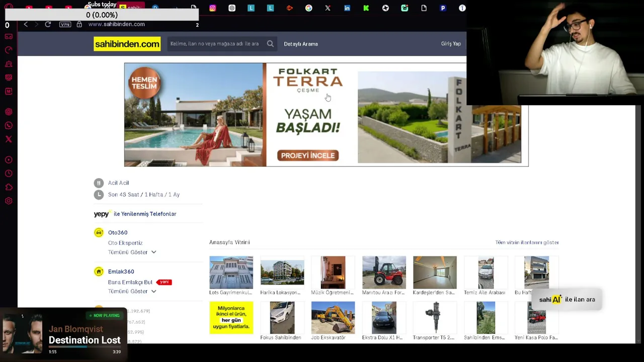The width and height of the screenshot is (644, 362).
Task: Open the X bookmark in top bar
Action: (x=328, y=8)
